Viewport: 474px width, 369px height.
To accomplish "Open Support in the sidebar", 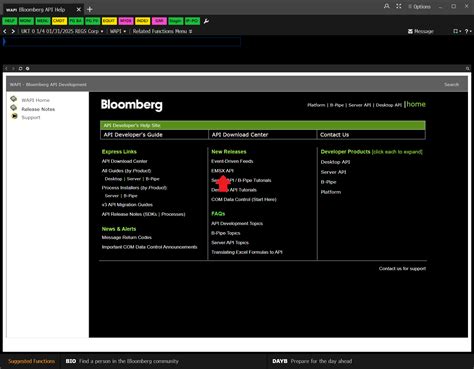I will click(31, 117).
